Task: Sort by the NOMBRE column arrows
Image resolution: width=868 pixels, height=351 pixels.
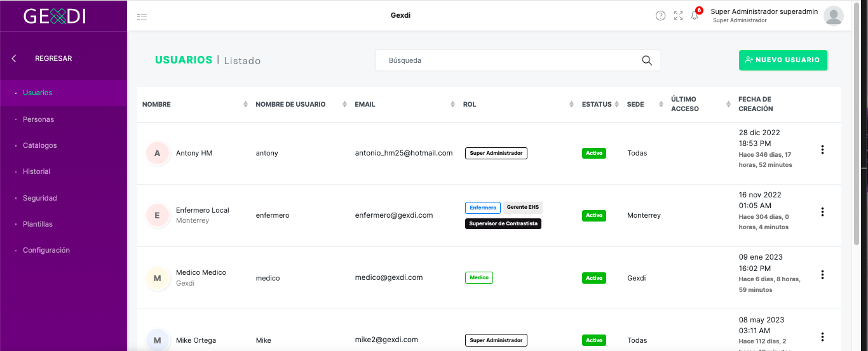Action: (x=245, y=104)
